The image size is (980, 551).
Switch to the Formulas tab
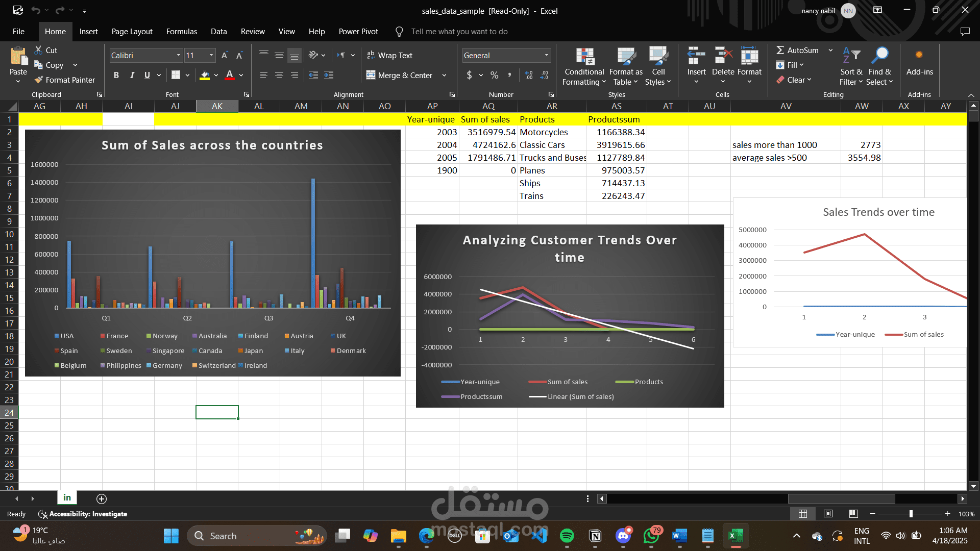coord(181,31)
